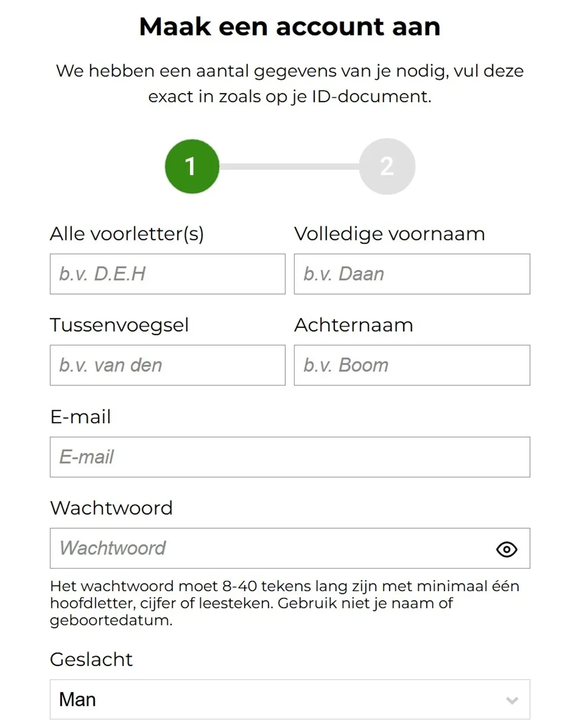Click the E-mail input field
The height and width of the screenshot is (728, 579).
[290, 457]
